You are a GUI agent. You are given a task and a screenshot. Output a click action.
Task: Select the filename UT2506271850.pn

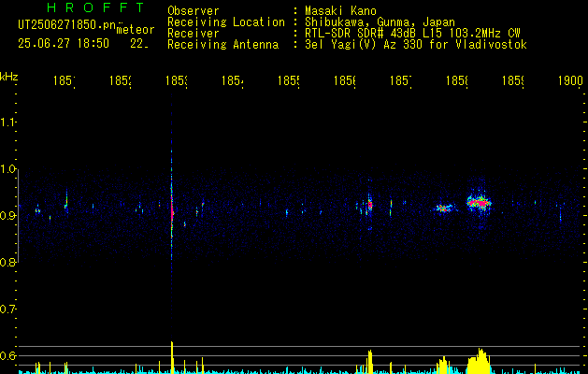point(67,25)
